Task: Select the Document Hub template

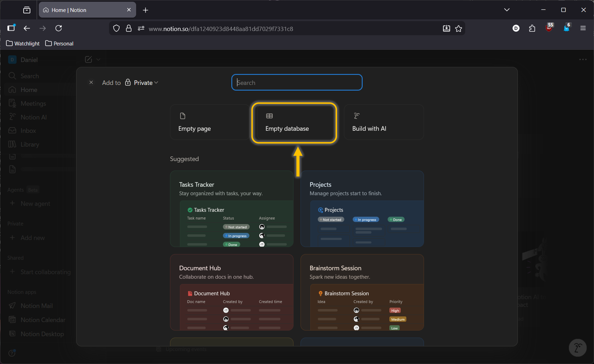Action: [x=231, y=292]
